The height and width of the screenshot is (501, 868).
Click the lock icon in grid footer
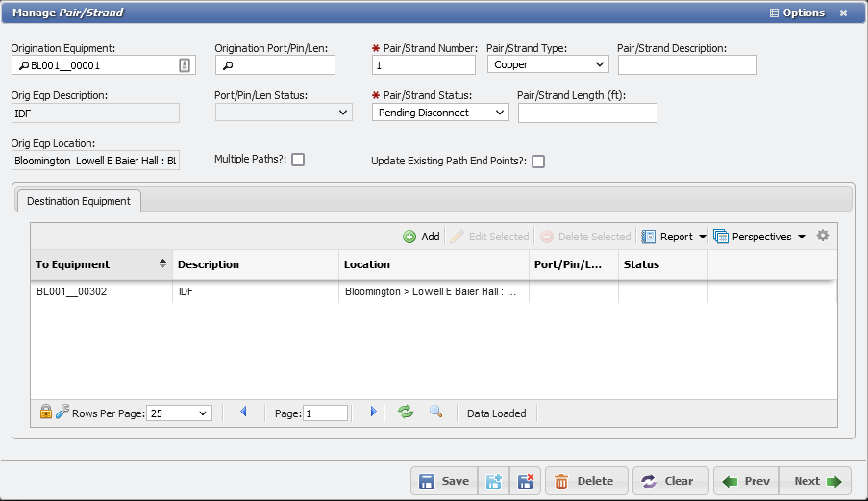pyautogui.click(x=45, y=413)
